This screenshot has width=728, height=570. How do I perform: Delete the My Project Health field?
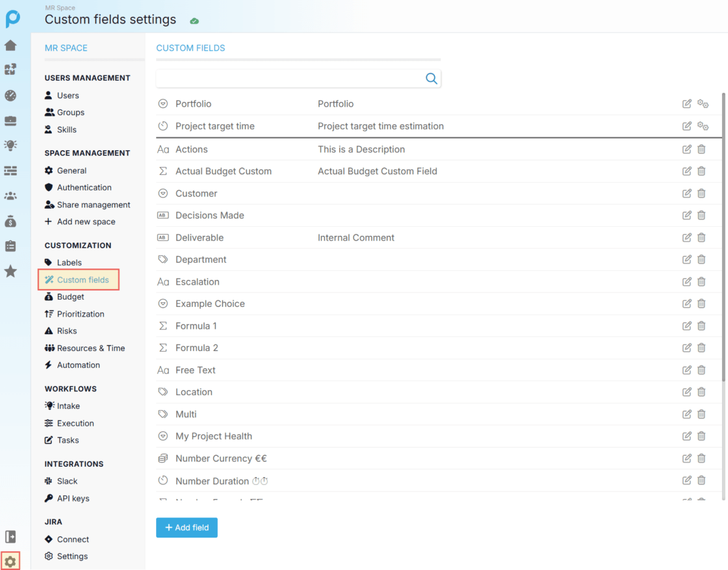coord(701,436)
